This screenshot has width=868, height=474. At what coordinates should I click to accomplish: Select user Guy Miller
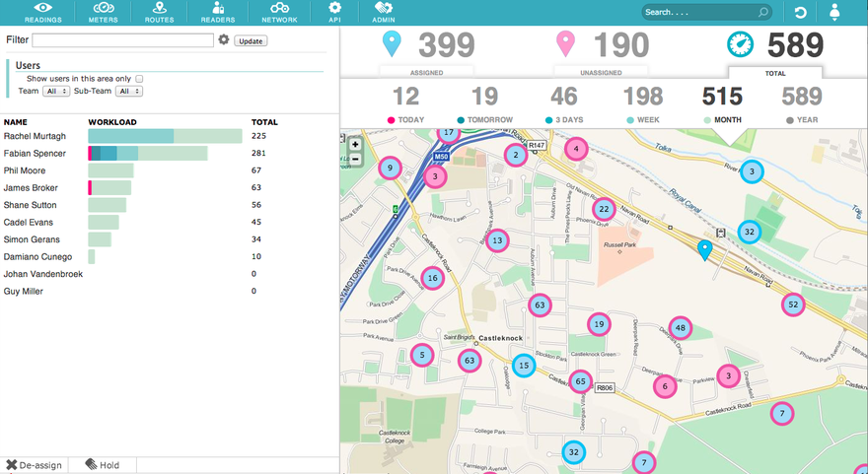point(24,291)
